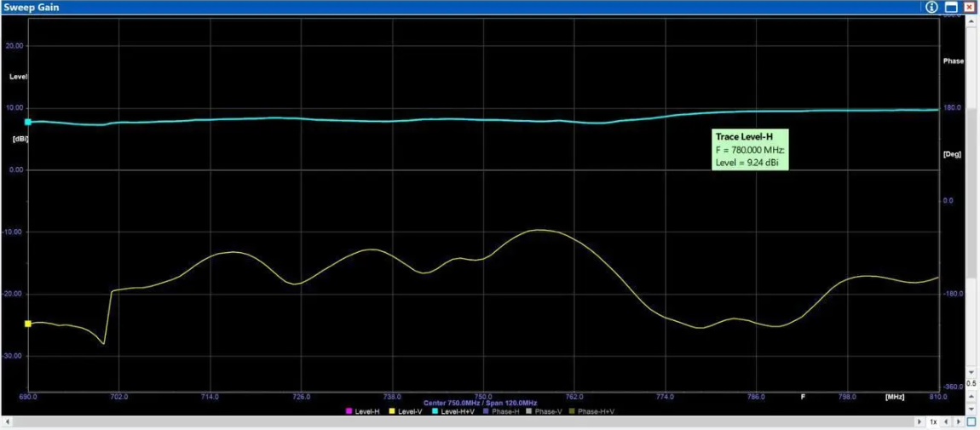Click the horizontal zoom left arrow after 1x
The image size is (980, 430).
coord(946,421)
